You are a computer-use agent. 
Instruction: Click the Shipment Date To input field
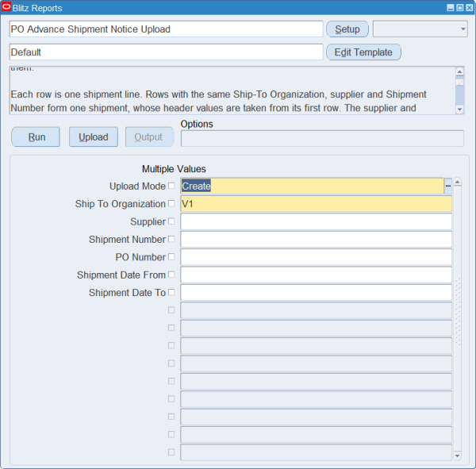click(x=316, y=293)
